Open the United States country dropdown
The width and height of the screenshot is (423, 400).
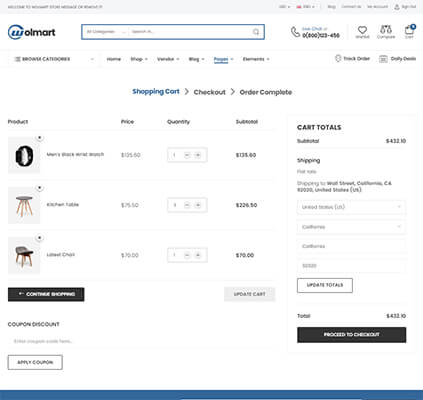[x=351, y=207]
